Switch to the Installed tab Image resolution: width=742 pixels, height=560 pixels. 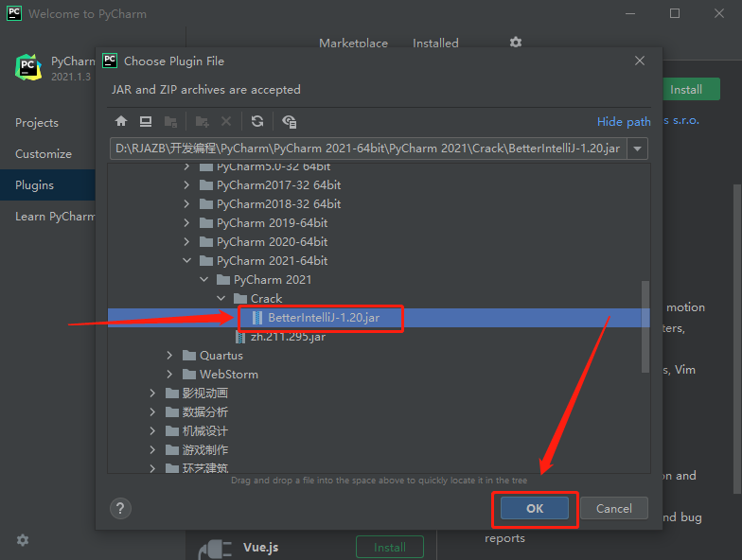[435, 44]
